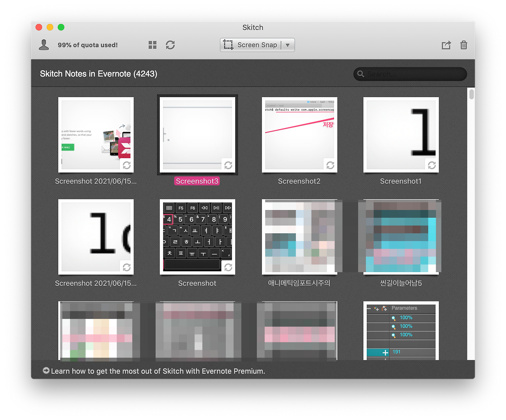The height and width of the screenshot is (420, 506).
Task: Open the 씬길이늘어남5 thumbnail
Action: tap(401, 237)
